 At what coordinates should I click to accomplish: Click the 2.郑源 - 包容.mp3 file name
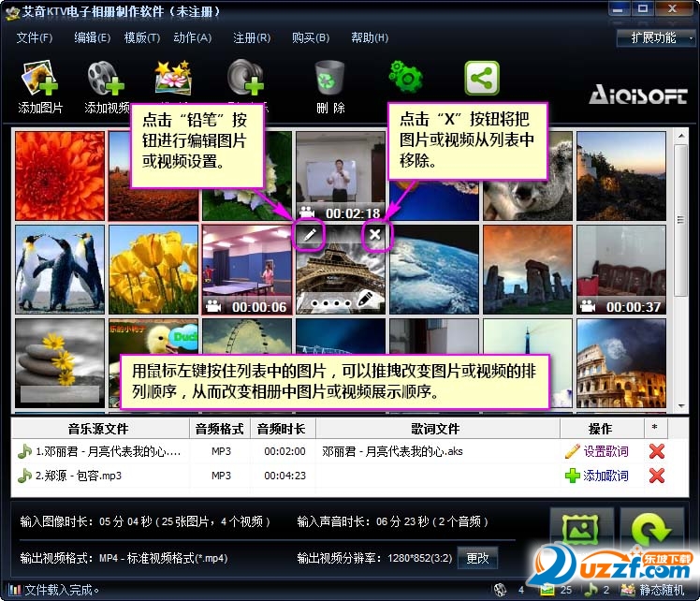79,476
